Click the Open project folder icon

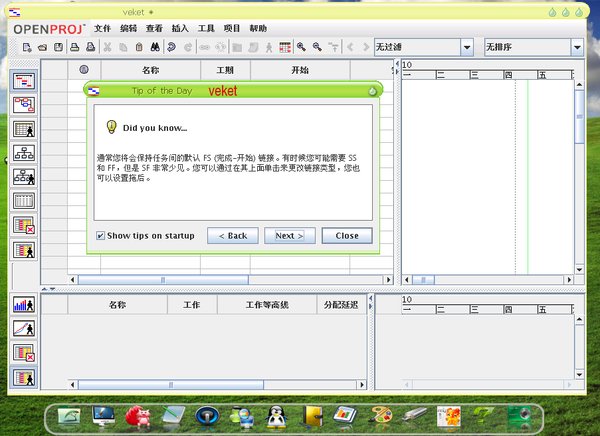42,47
